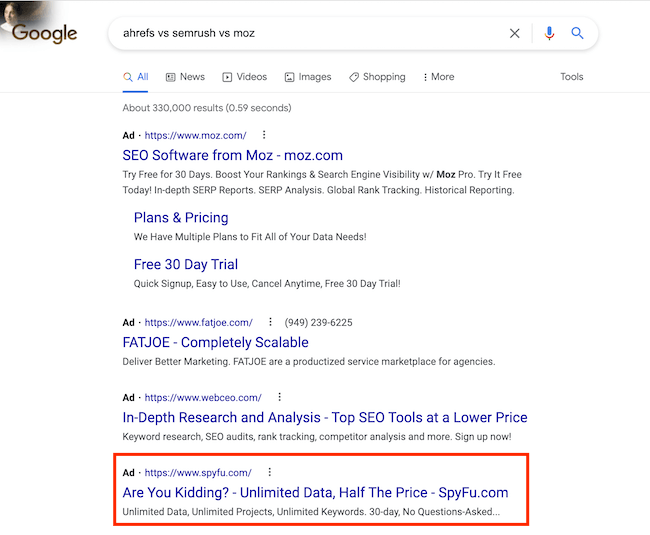Expand the More search categories menu

(439, 77)
